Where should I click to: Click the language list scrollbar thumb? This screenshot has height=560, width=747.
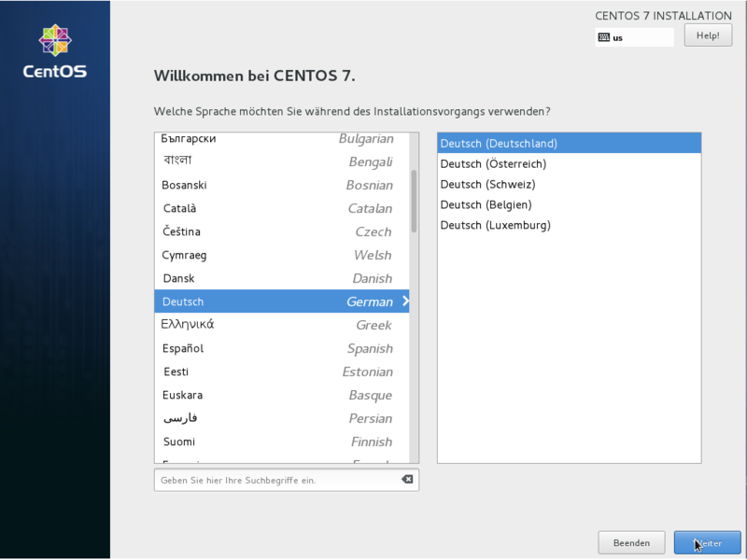pyautogui.click(x=414, y=201)
